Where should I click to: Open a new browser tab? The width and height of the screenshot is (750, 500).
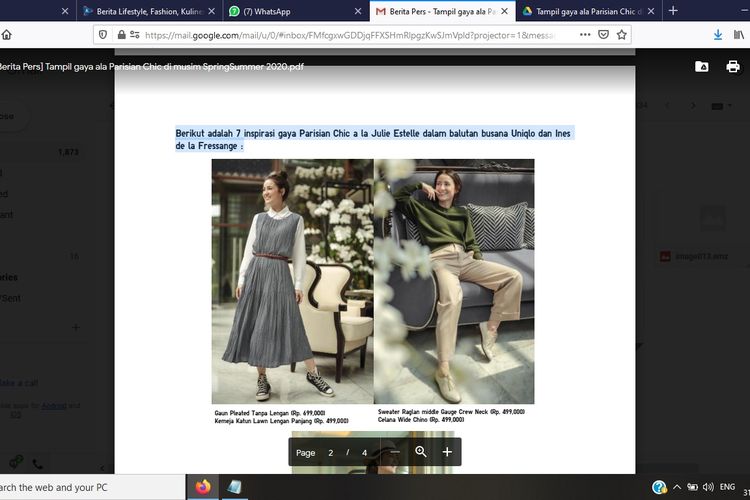[673, 11]
